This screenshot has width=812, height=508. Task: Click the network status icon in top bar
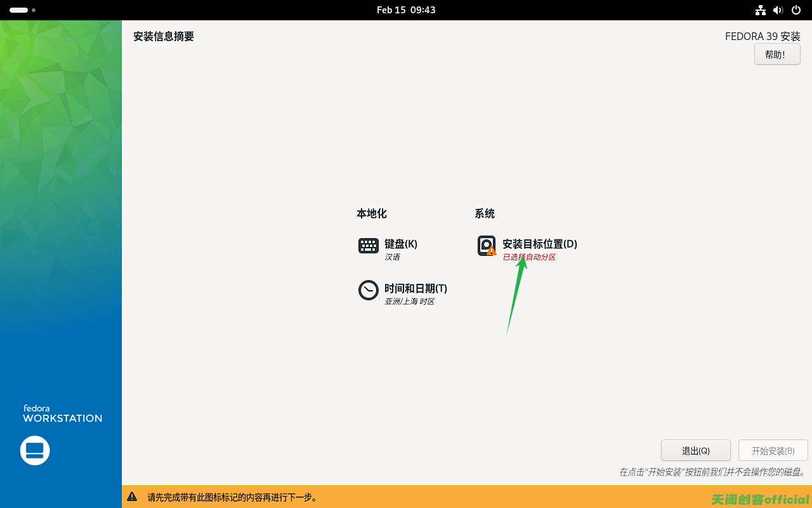point(761,10)
